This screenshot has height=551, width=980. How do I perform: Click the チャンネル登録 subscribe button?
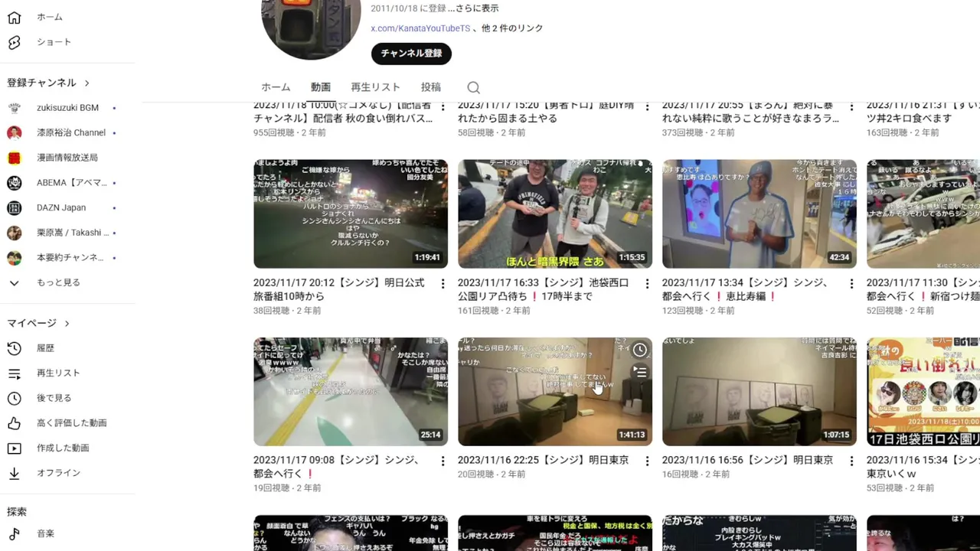(412, 54)
